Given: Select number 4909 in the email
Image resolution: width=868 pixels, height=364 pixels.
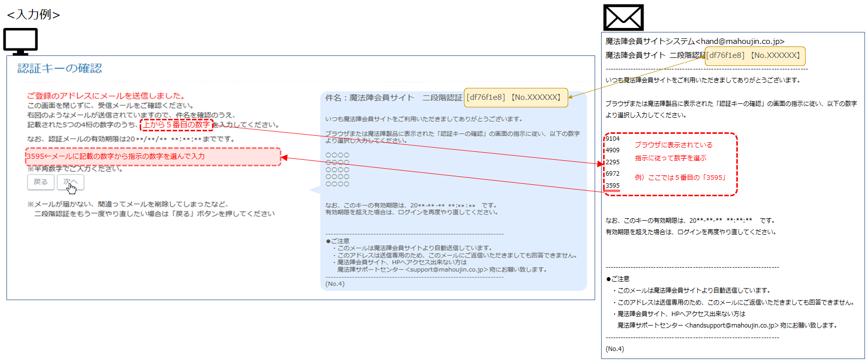Looking at the screenshot, I should 613,150.
